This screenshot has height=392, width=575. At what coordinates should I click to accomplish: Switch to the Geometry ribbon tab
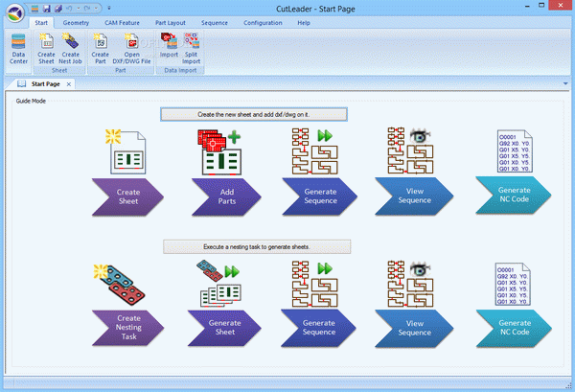pos(76,23)
